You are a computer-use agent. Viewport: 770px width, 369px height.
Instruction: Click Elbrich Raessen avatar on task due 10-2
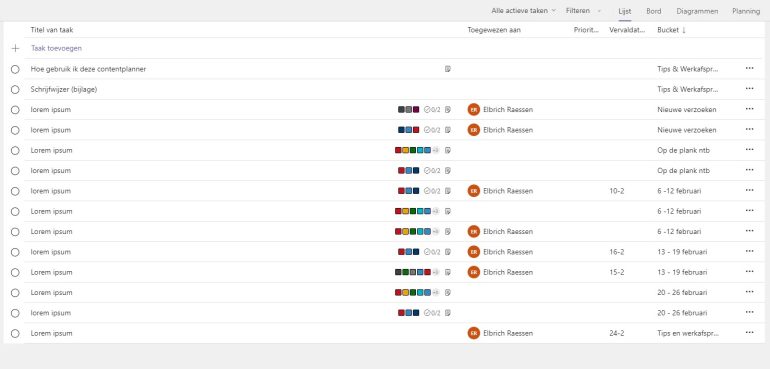click(x=473, y=191)
